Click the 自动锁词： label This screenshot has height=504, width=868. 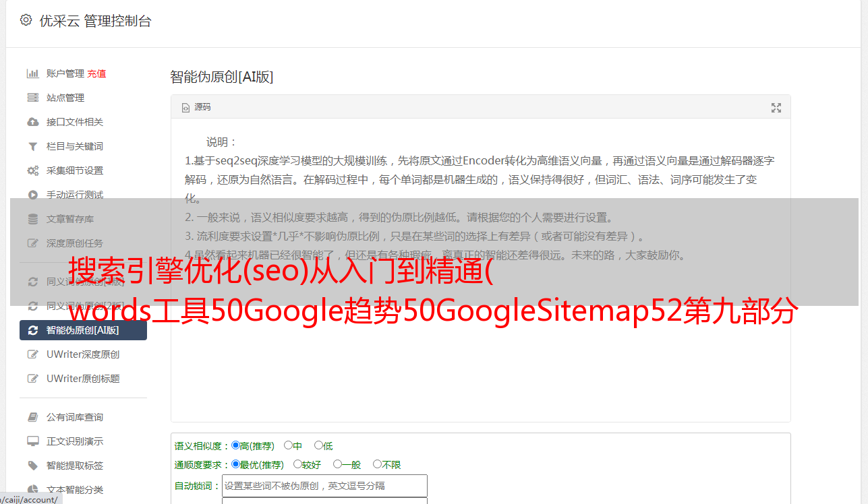[198, 486]
